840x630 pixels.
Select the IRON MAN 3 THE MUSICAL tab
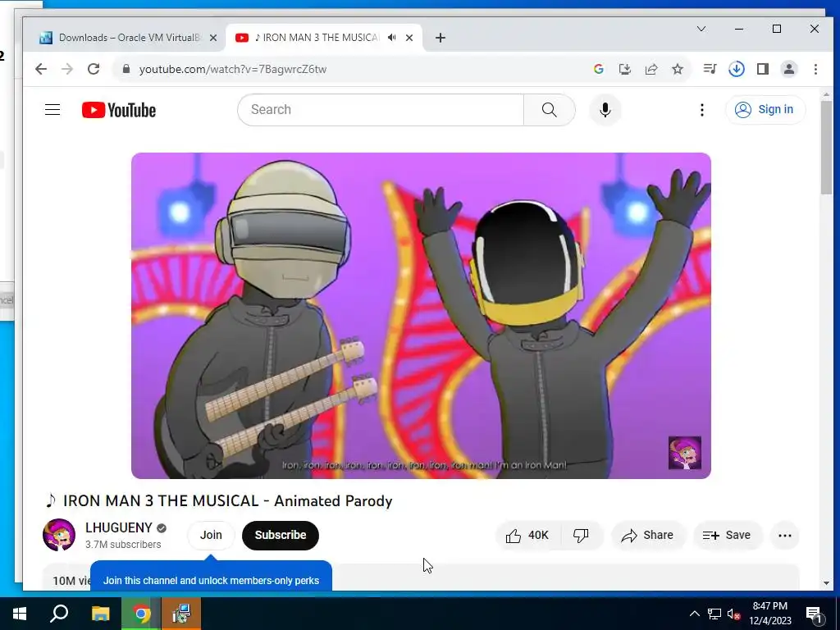coord(316,38)
